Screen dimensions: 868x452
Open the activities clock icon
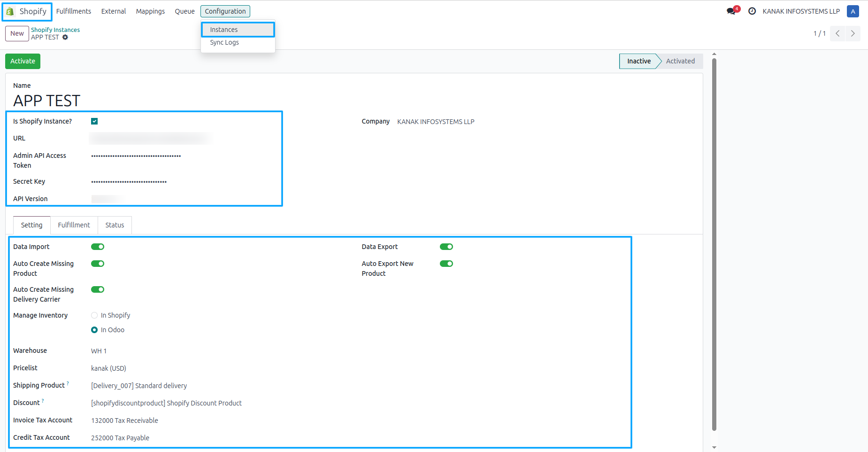click(x=752, y=11)
